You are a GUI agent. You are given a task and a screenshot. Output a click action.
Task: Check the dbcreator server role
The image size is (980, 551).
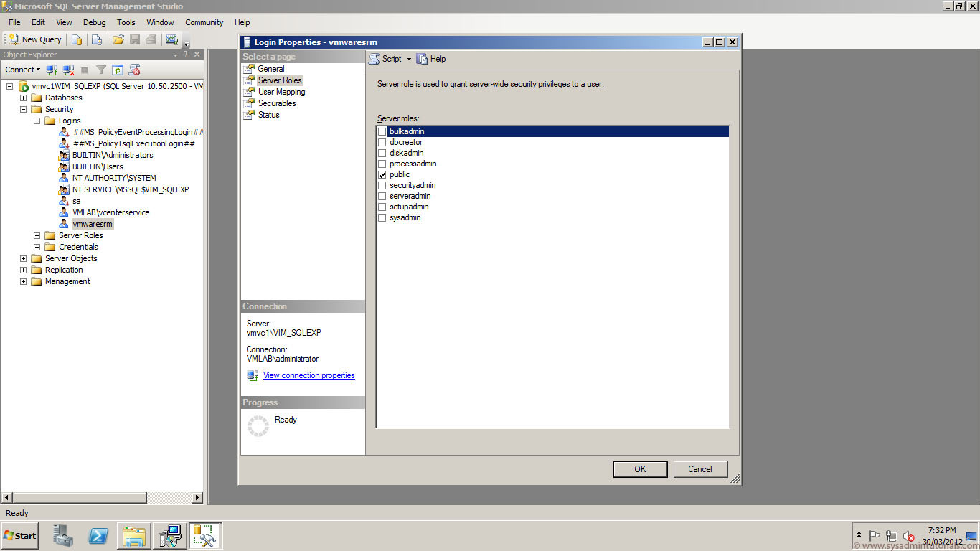382,142
